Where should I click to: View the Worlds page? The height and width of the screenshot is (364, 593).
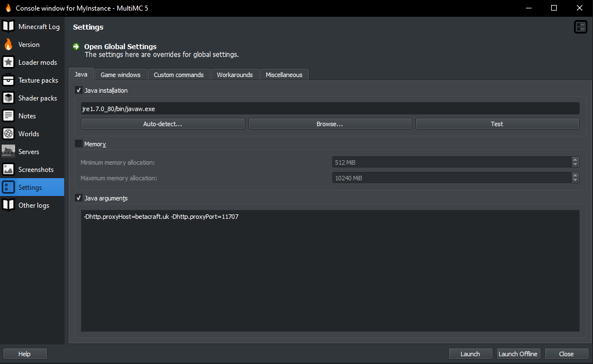[x=32, y=133]
